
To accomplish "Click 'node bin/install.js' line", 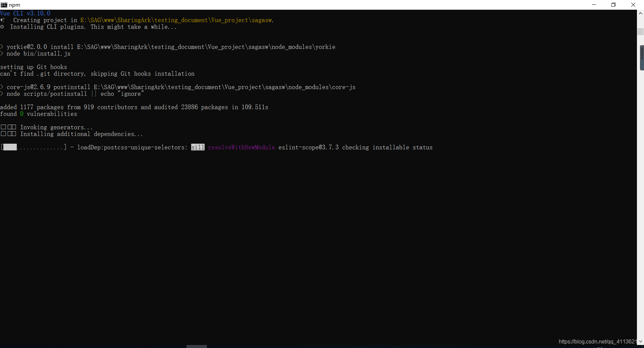I will [x=35, y=54].
